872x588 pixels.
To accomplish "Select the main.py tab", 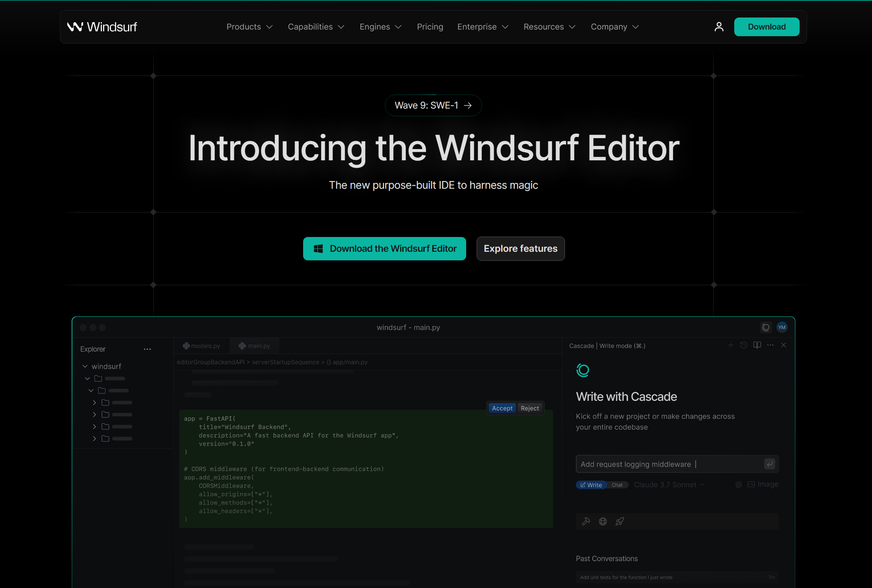I will (x=254, y=346).
